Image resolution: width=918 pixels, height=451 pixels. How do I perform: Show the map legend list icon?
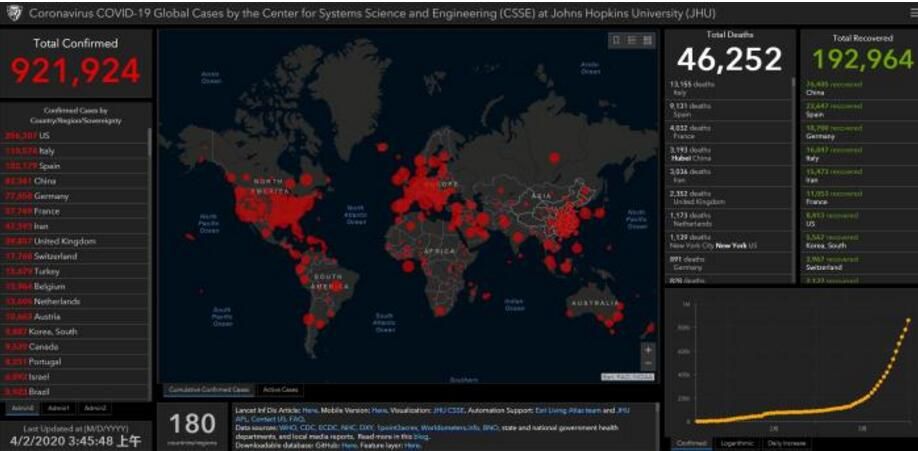pos(632,40)
